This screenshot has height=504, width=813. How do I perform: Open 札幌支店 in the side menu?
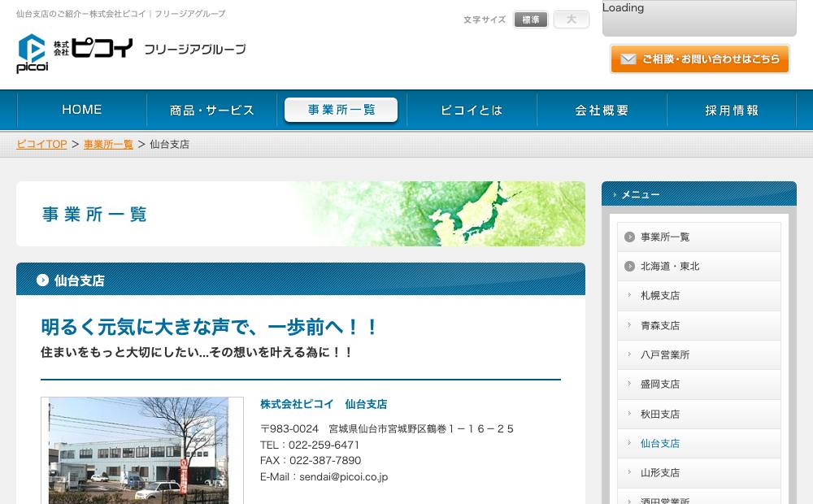click(699, 296)
